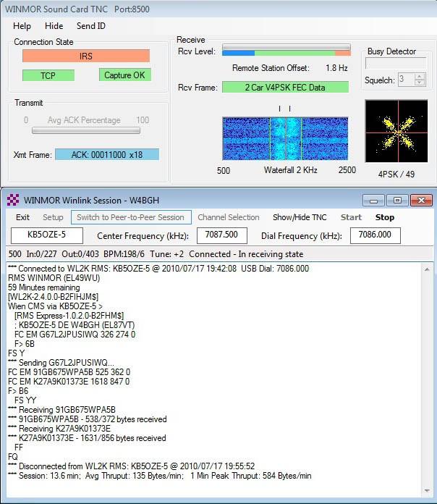Click the 4PSK constellation plot
Viewport: 437px width, 504px height.
(x=396, y=131)
